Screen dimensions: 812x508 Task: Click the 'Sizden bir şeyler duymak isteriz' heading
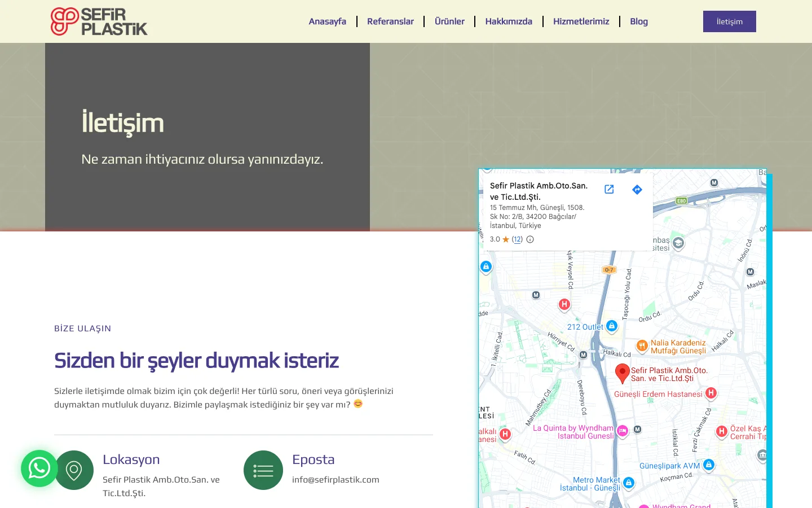(x=196, y=361)
